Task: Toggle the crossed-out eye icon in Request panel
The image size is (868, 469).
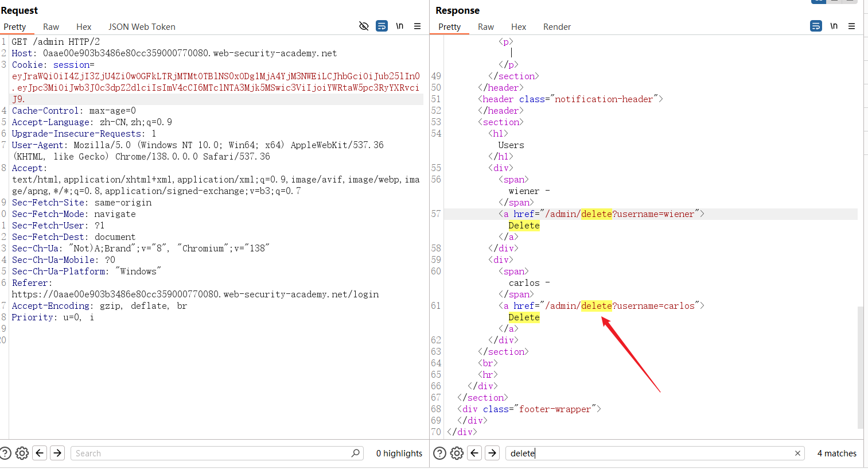Action: click(x=364, y=26)
